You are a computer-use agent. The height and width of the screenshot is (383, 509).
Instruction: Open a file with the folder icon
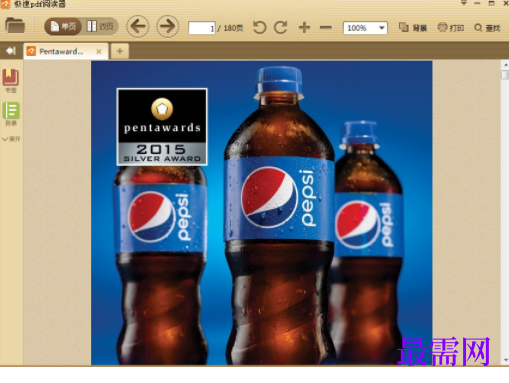[x=15, y=26]
